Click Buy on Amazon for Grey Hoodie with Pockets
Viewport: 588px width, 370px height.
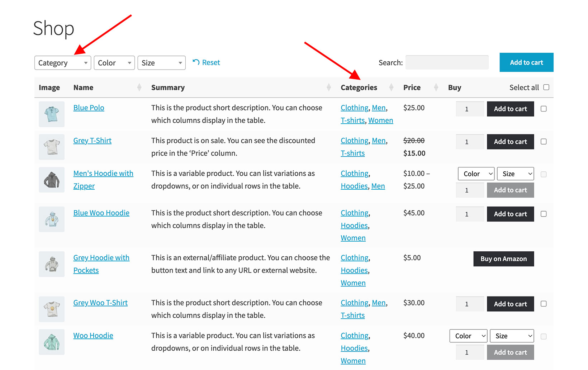coord(503,258)
